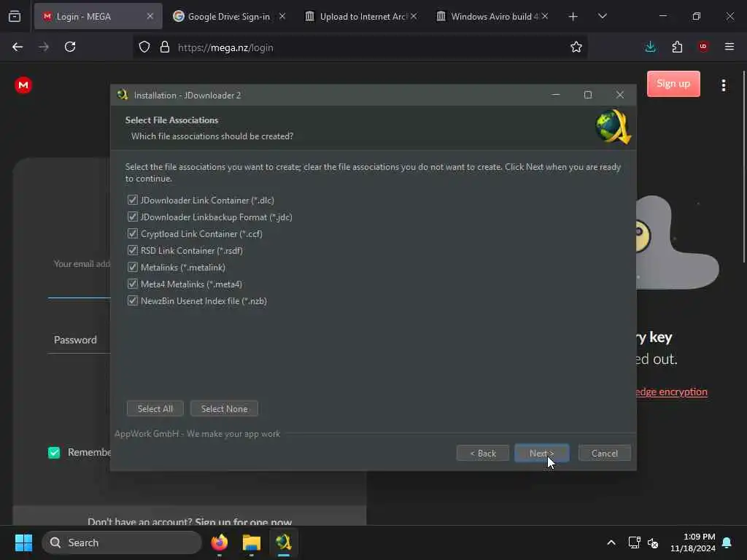747x560 pixels.
Task: Go back to the previous page
Action: click(x=18, y=47)
